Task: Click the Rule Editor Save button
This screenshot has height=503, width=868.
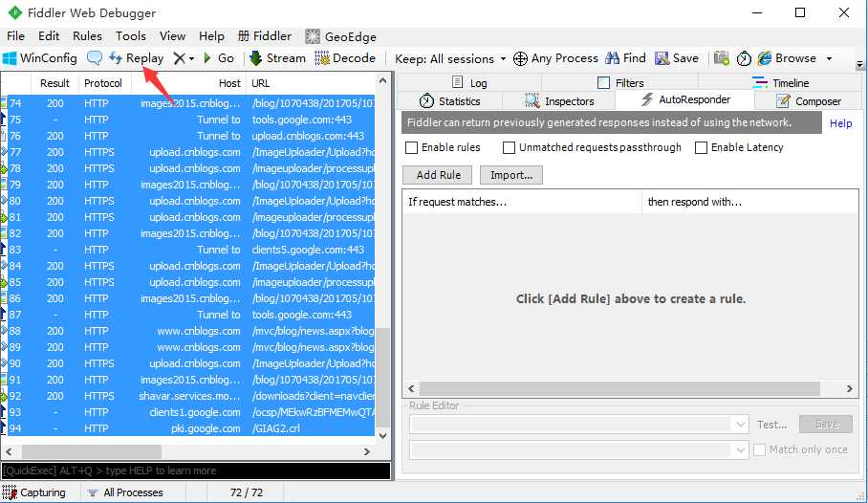Action: (x=826, y=425)
